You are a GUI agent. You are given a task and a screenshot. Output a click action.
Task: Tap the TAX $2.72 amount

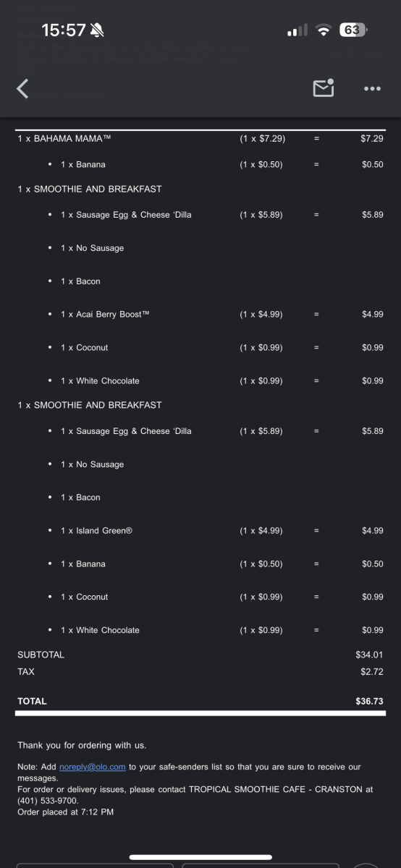click(372, 672)
